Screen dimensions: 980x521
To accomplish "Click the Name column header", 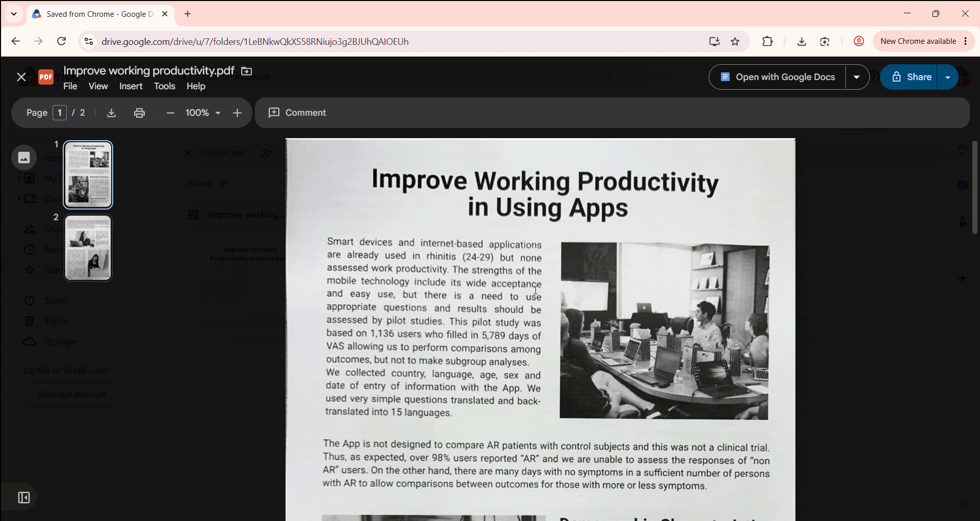I will 200,184.
